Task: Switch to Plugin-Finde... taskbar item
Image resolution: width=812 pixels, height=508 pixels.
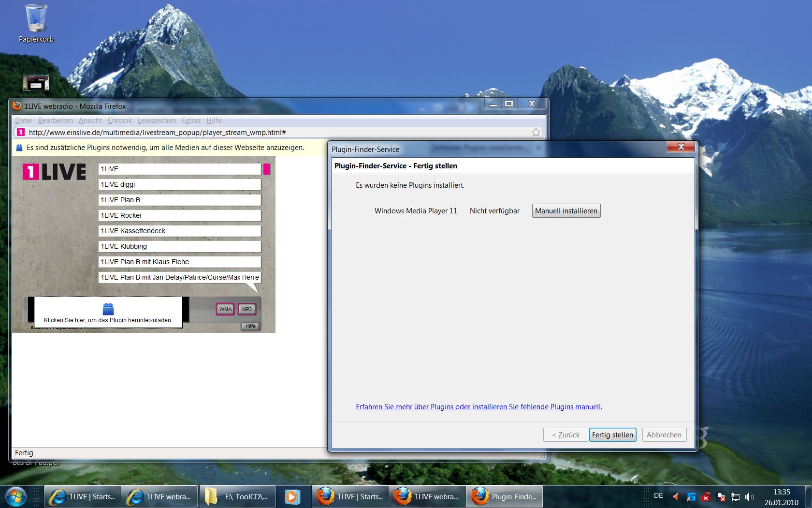Action: pos(505,497)
